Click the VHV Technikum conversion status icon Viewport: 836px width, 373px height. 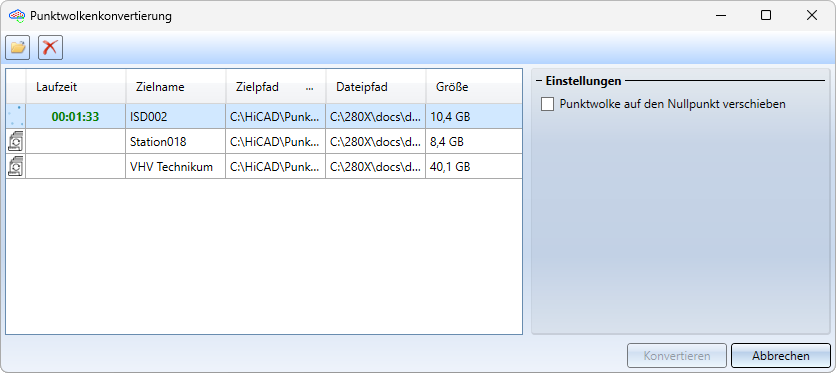click(16, 166)
